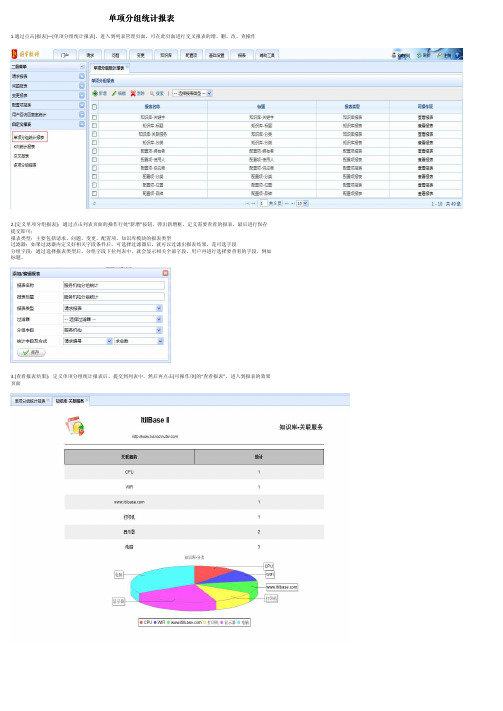The image size is (503, 711).
Task: Go to the next page in the pager
Action: click(x=287, y=204)
